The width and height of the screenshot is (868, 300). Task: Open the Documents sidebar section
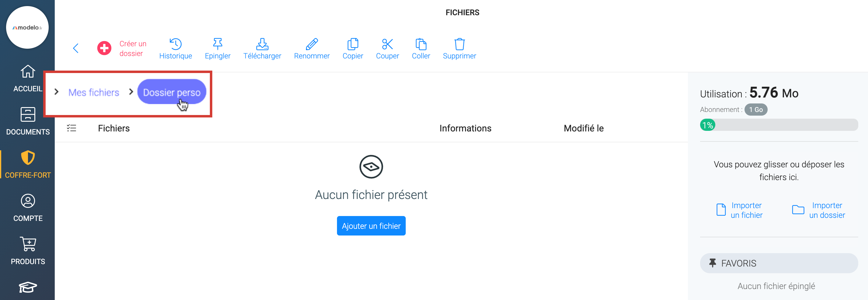click(x=28, y=121)
